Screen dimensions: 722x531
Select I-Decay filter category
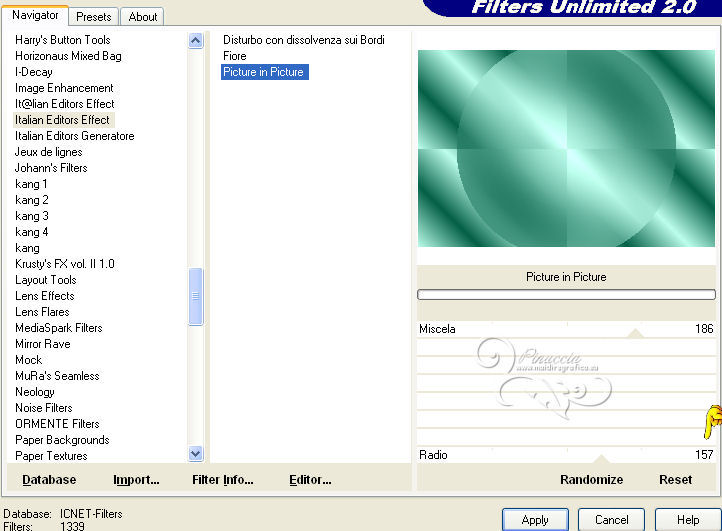[34, 72]
